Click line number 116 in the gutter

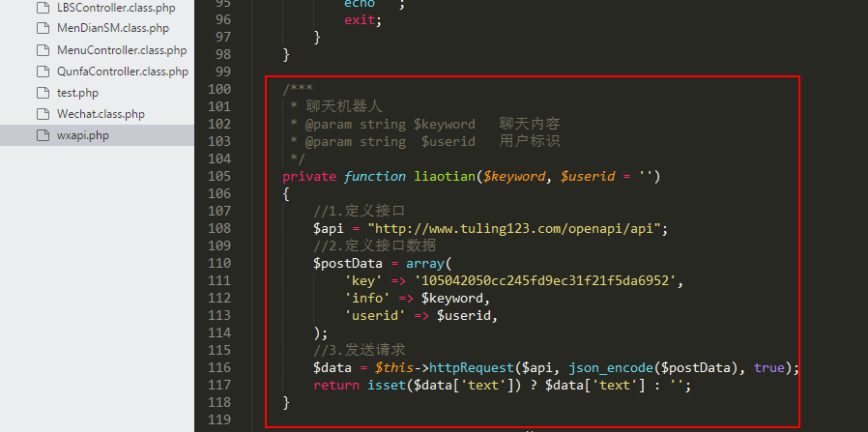coord(218,367)
